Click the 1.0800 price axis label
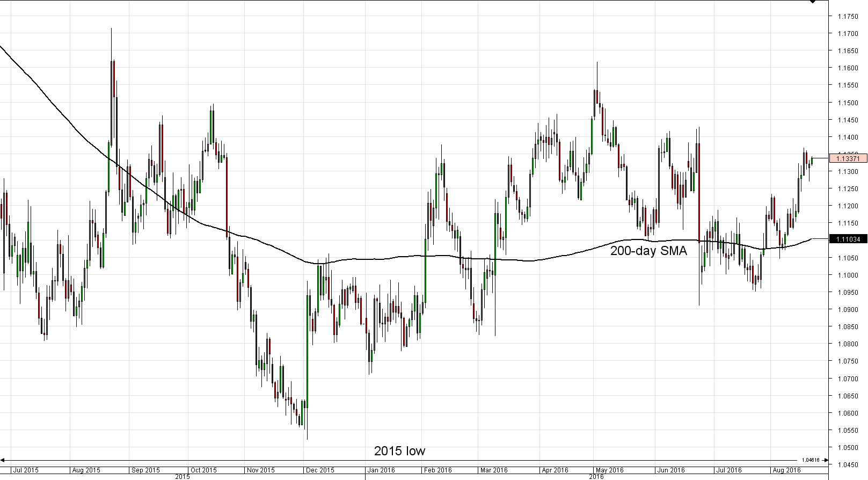 [x=848, y=344]
